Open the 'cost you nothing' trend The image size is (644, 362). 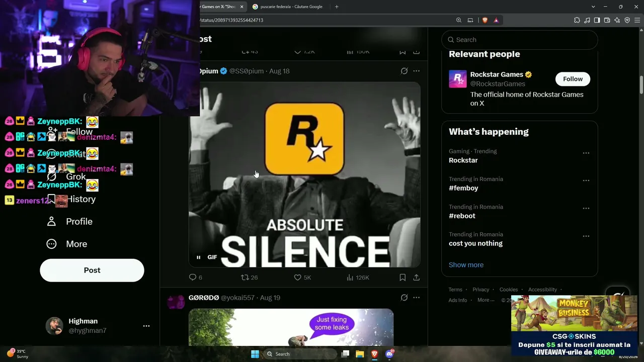click(475, 243)
